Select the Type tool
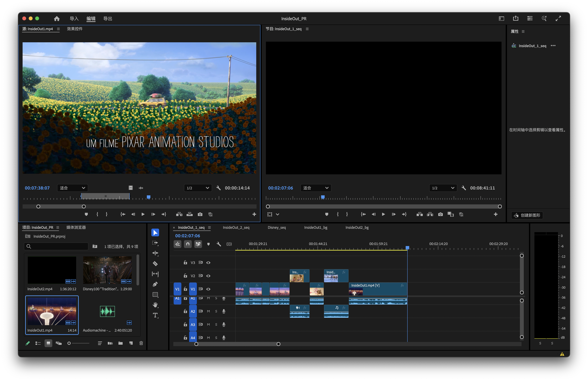The image size is (588, 381). (x=155, y=315)
